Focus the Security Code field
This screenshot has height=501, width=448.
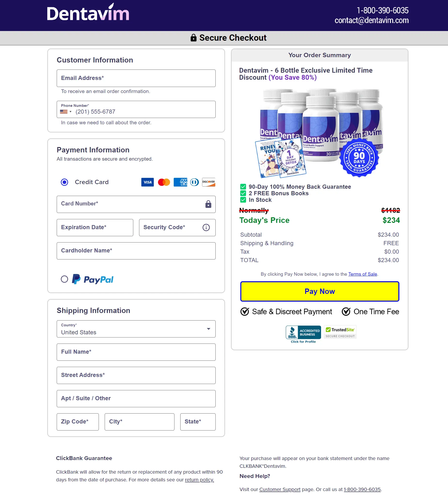click(177, 228)
